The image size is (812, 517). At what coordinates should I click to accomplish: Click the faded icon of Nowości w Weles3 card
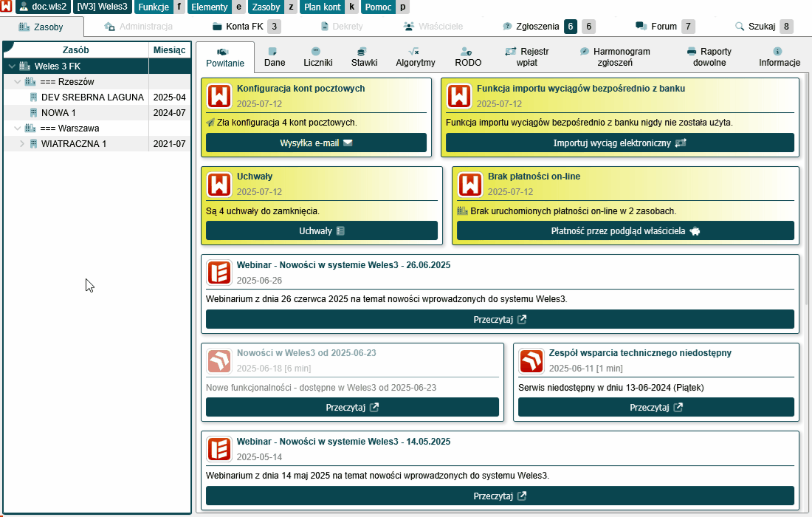219,361
